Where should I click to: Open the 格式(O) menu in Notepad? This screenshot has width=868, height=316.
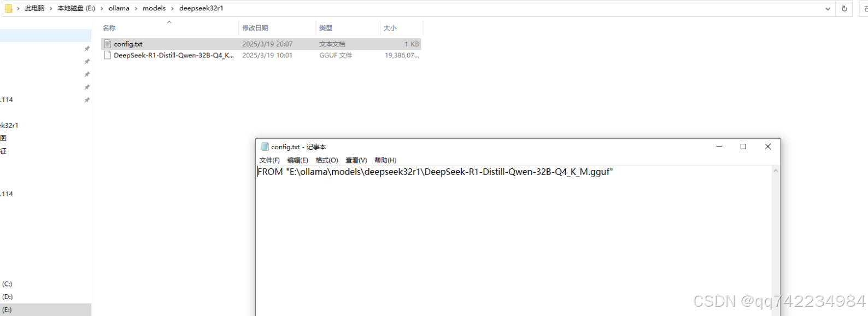coord(327,160)
